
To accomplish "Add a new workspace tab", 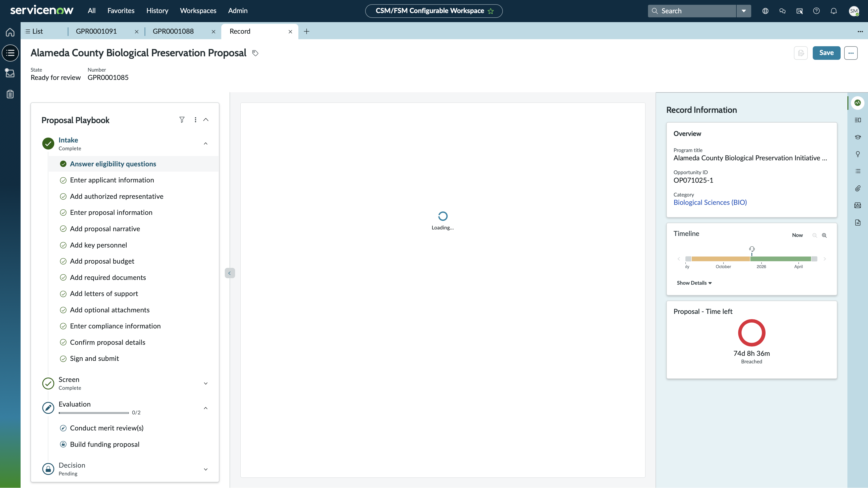I will pyautogui.click(x=306, y=31).
